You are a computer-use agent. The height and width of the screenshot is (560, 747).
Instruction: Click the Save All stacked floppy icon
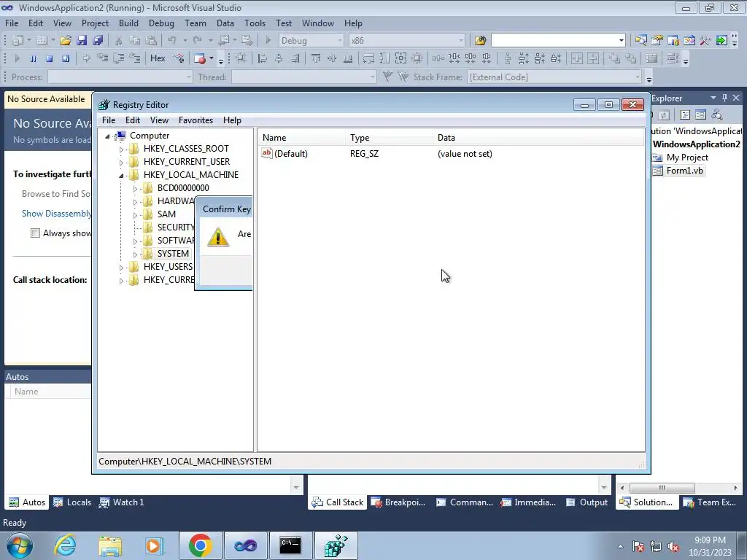pos(98,41)
